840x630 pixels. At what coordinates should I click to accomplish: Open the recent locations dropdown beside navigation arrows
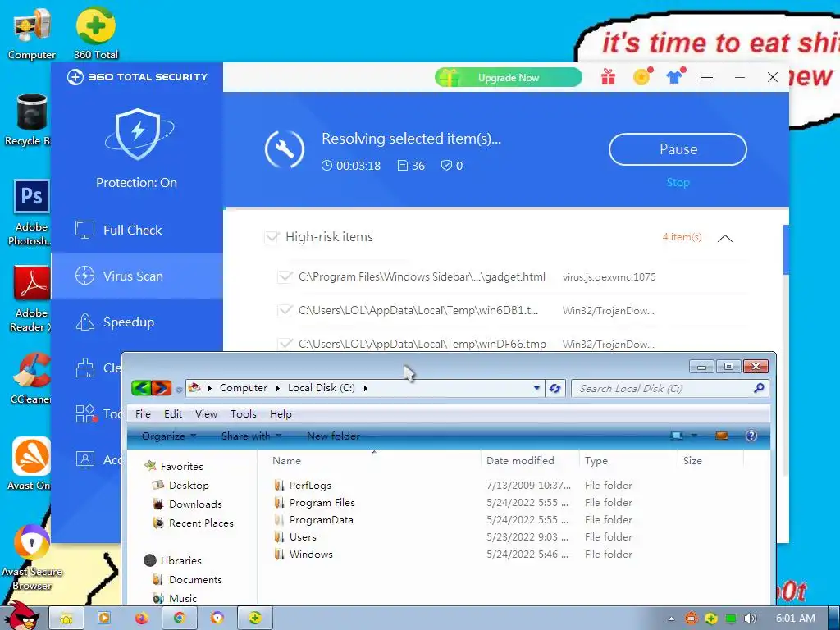click(179, 390)
